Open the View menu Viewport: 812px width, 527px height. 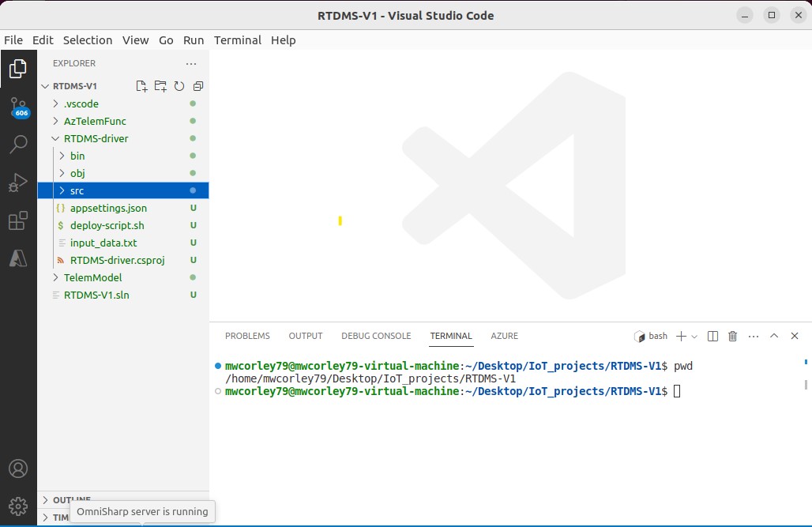click(136, 40)
